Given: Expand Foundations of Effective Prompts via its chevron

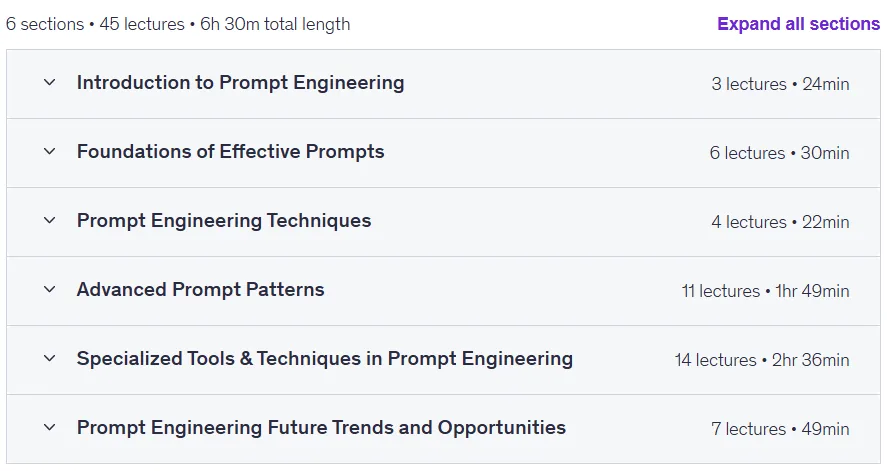Looking at the screenshot, I should [50, 152].
